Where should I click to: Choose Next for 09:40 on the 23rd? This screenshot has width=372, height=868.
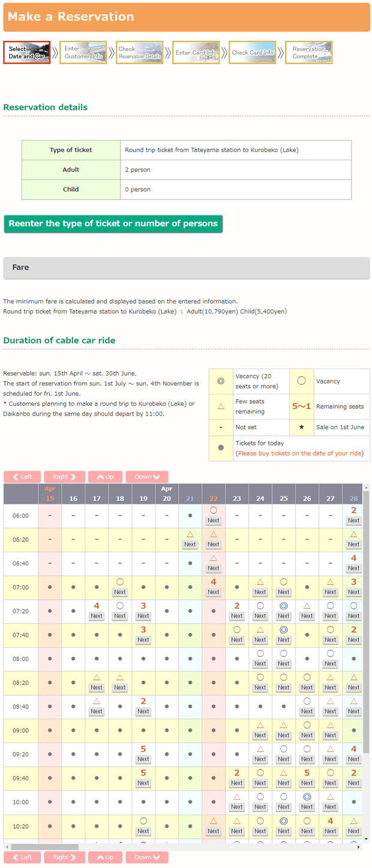point(237,783)
